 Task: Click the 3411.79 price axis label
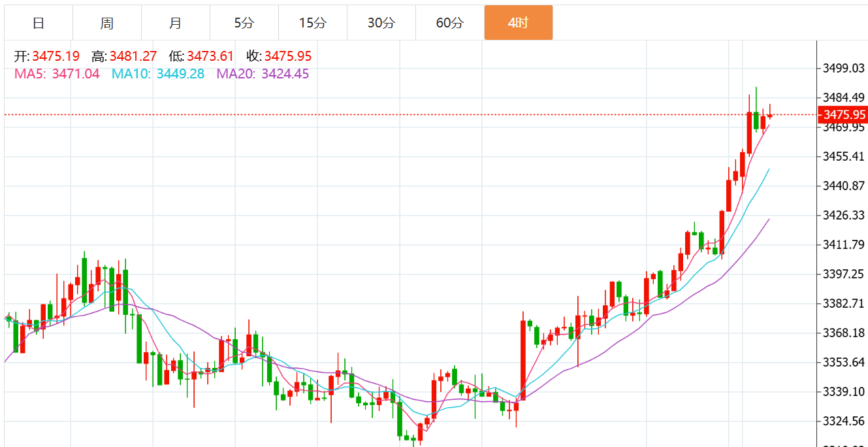coord(844,244)
